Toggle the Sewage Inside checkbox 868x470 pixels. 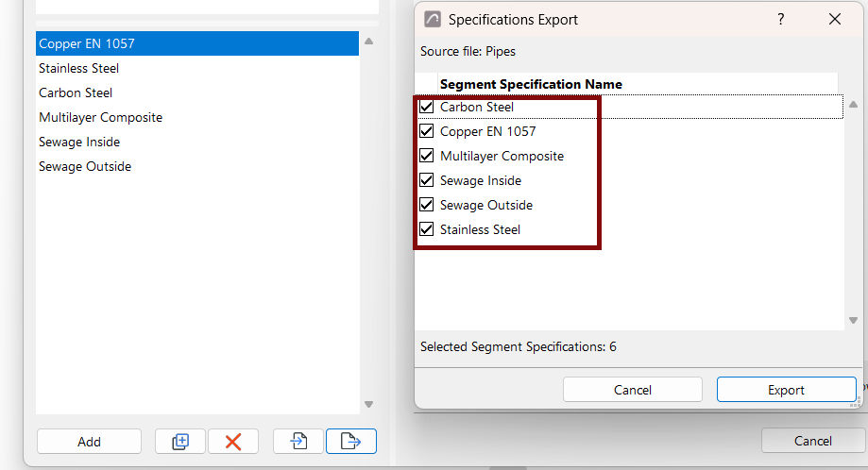coord(426,180)
